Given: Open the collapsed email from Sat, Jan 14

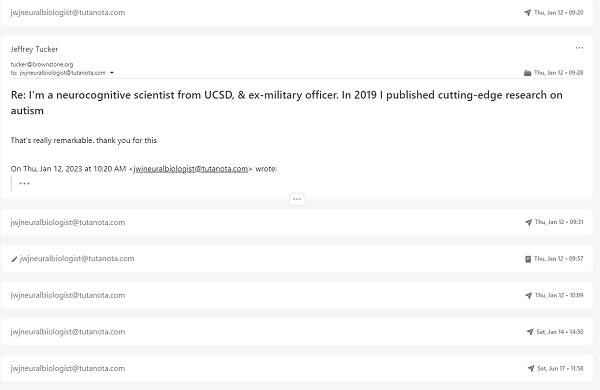Looking at the screenshot, I should (297, 332).
